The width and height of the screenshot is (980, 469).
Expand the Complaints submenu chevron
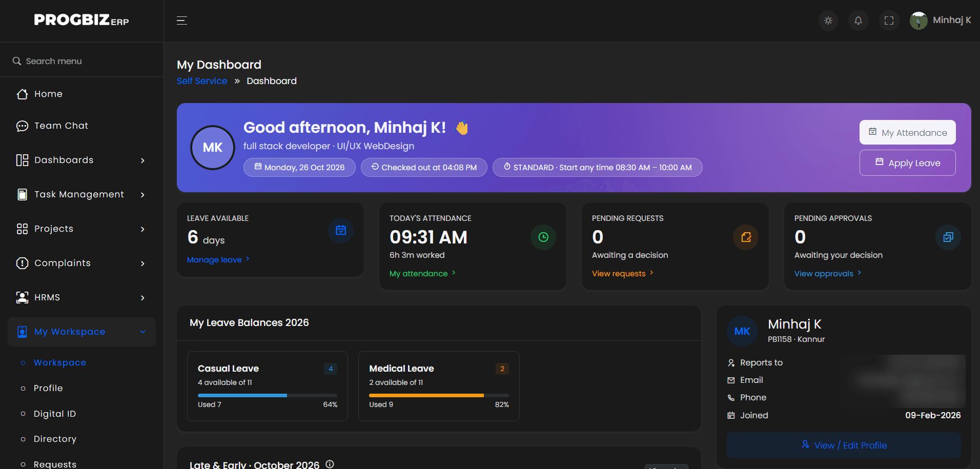tap(142, 263)
